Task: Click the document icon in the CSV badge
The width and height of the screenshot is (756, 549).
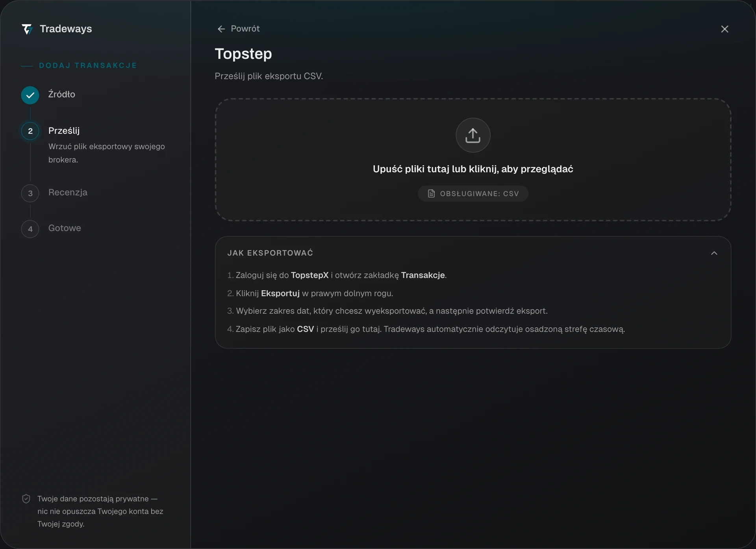Action: (431, 193)
